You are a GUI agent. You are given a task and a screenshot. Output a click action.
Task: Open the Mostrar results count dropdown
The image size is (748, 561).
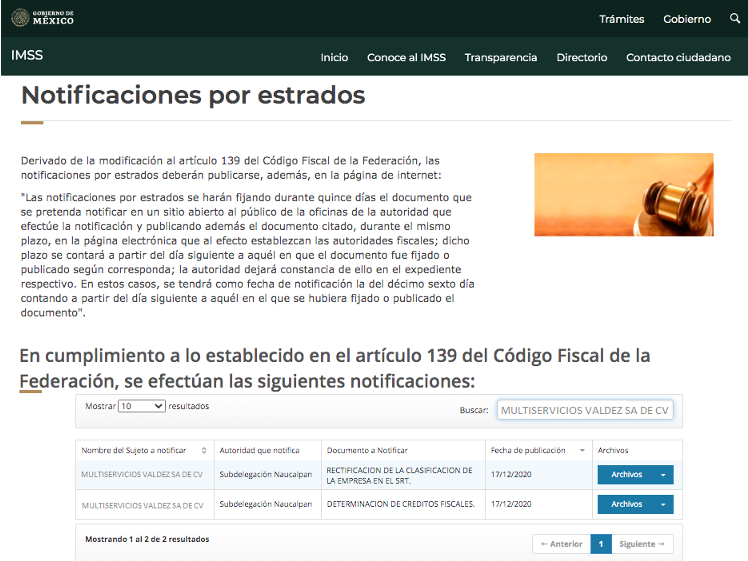pyautogui.click(x=142, y=406)
